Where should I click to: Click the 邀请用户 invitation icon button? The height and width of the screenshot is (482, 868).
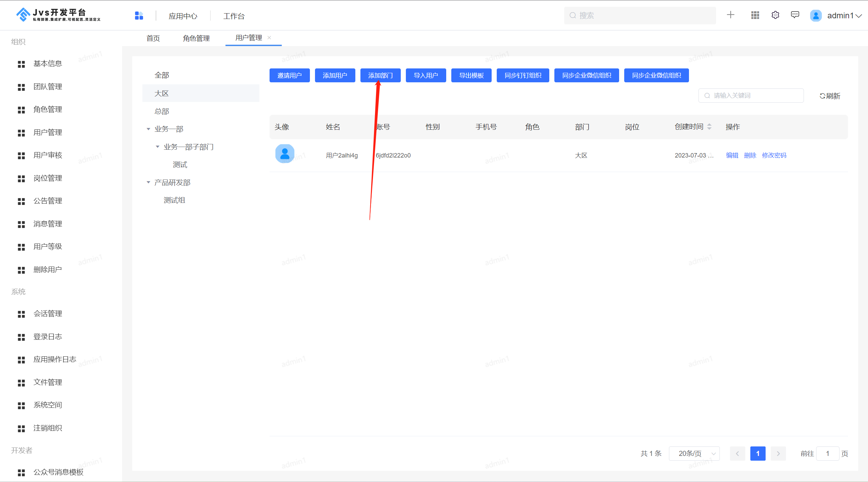[290, 76]
